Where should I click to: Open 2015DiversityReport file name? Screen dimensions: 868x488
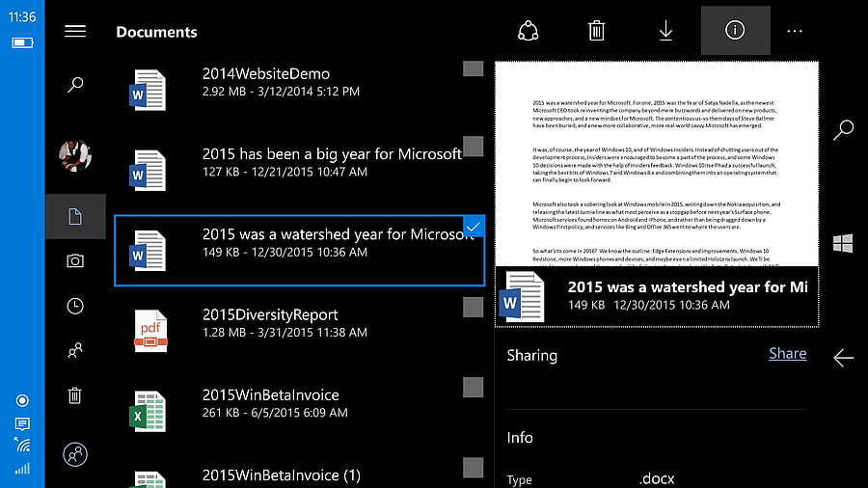coord(270,314)
